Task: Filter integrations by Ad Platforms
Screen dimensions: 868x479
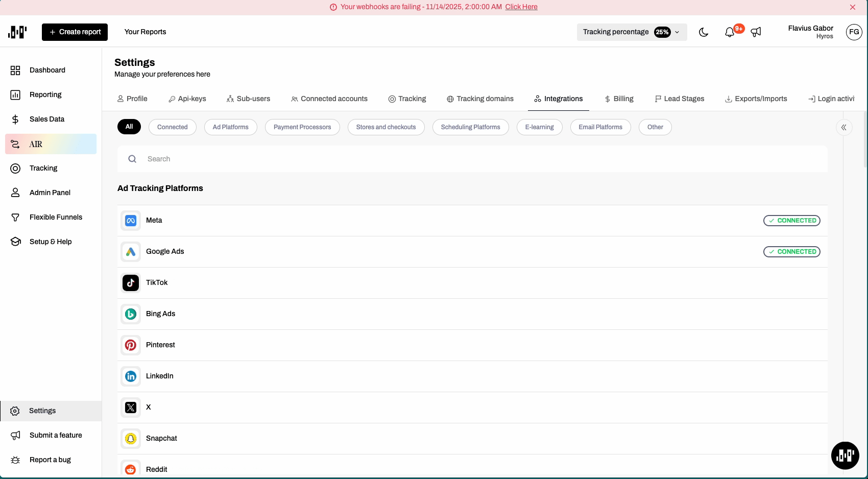Action: tap(231, 127)
